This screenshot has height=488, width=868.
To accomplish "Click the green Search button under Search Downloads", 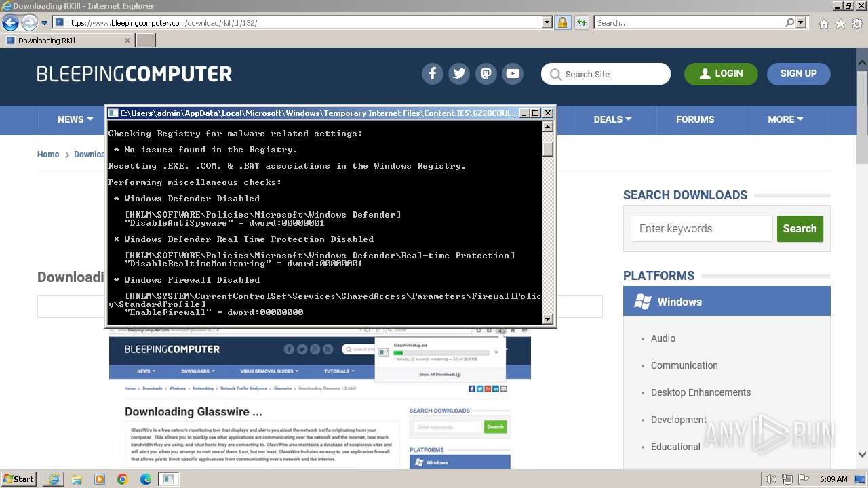I will (800, 229).
